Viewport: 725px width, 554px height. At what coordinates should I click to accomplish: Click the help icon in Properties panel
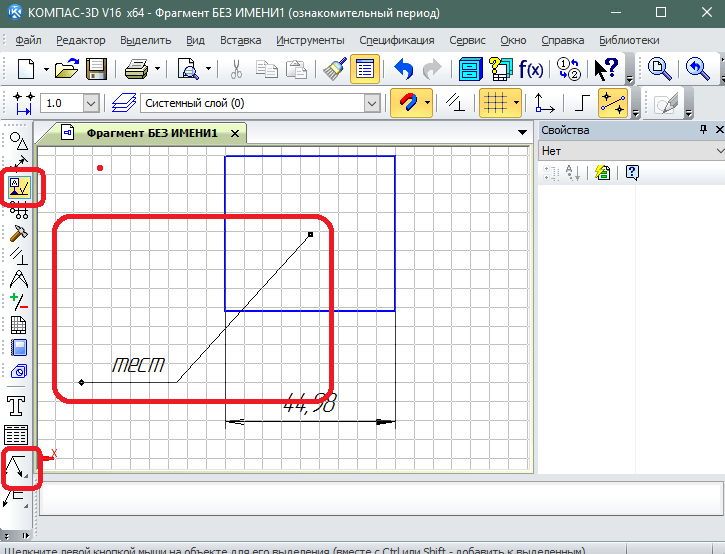point(632,173)
